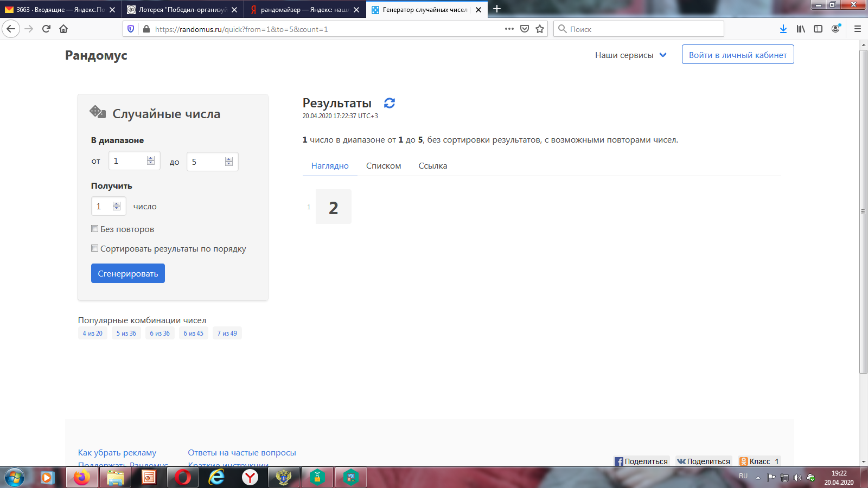Click the Windows Start button

click(x=15, y=478)
